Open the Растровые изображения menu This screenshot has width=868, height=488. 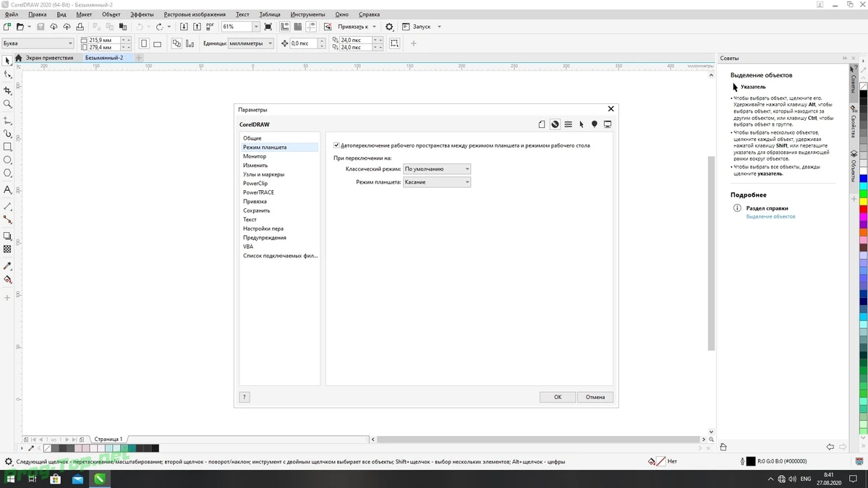[195, 14]
